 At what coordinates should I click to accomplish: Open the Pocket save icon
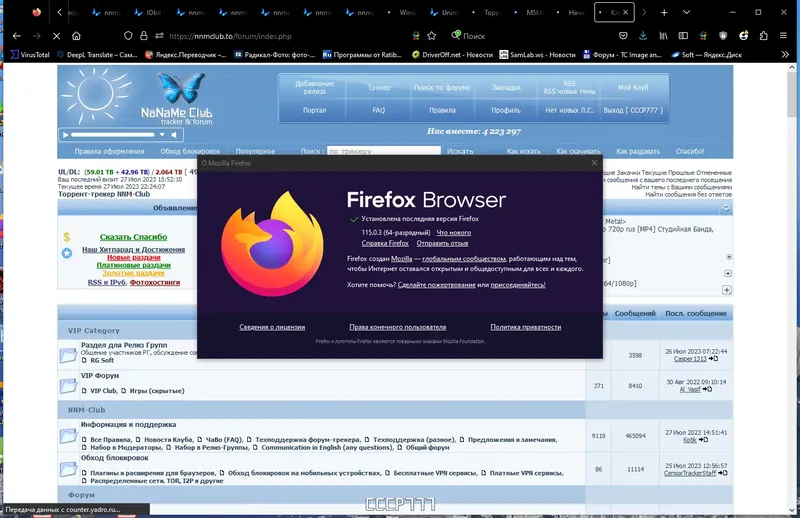click(x=623, y=36)
